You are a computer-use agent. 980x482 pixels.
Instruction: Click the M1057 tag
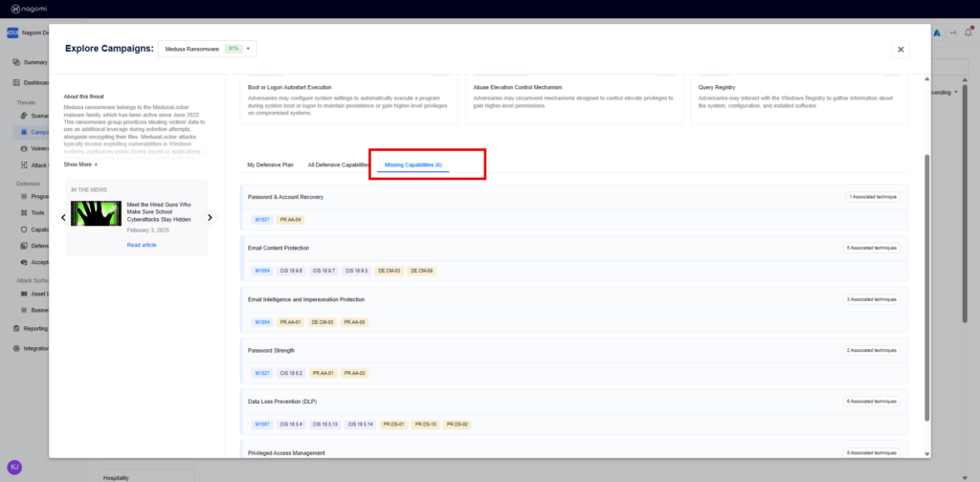[x=262, y=425]
